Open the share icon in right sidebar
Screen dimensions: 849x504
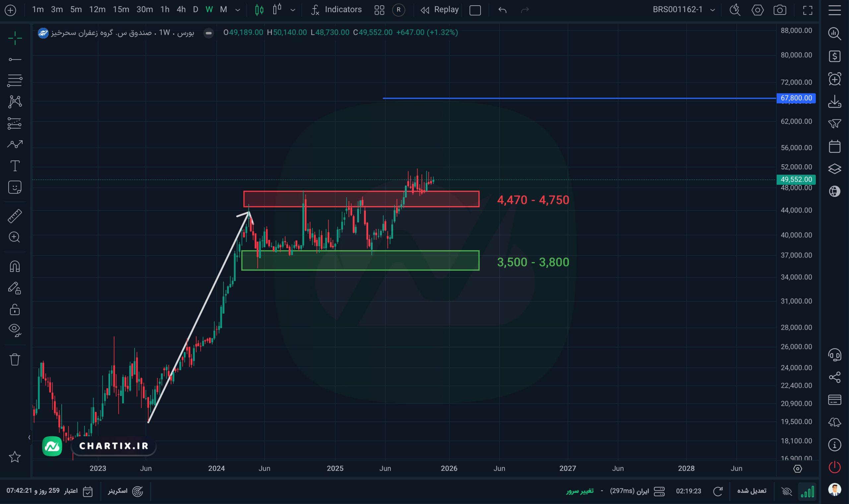pyautogui.click(x=834, y=377)
